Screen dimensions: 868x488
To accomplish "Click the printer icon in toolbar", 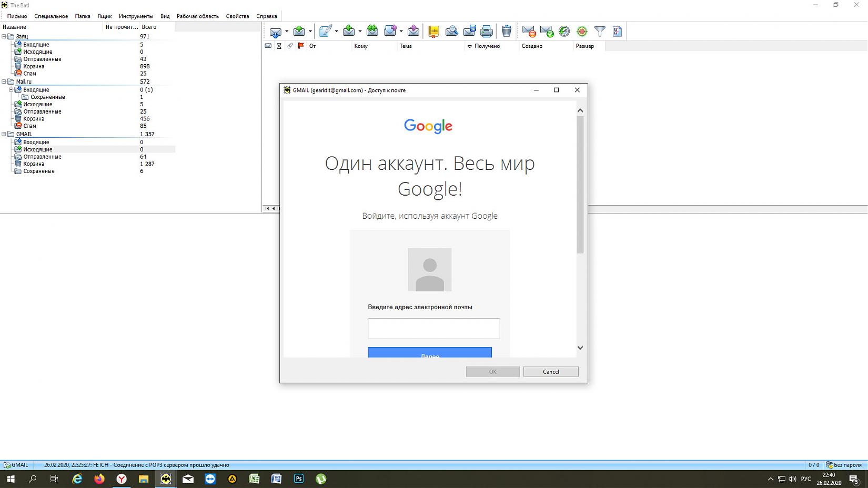I will point(487,32).
